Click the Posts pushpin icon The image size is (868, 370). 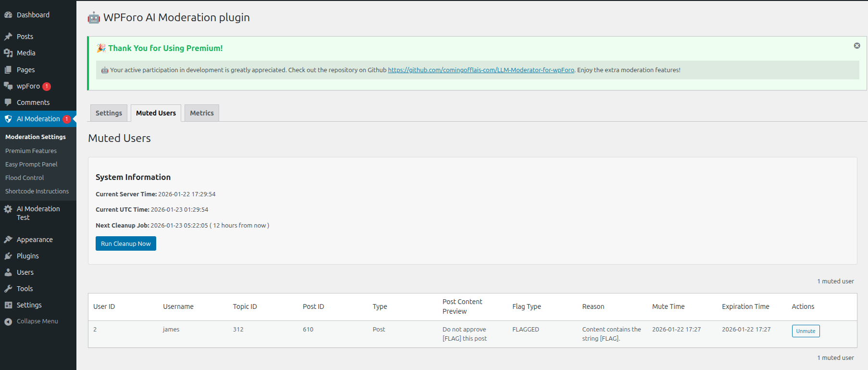(x=8, y=37)
